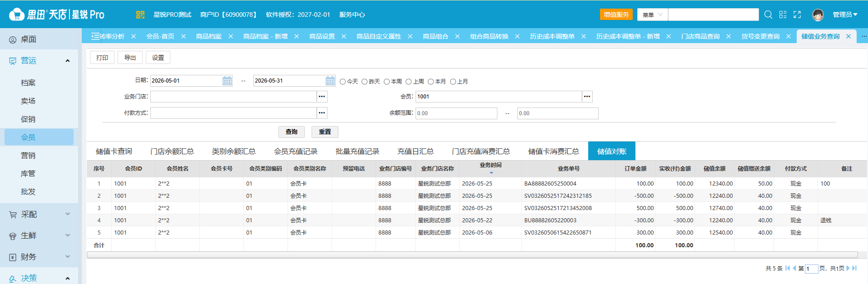Expand the 采配 sidebar section

coord(39,214)
